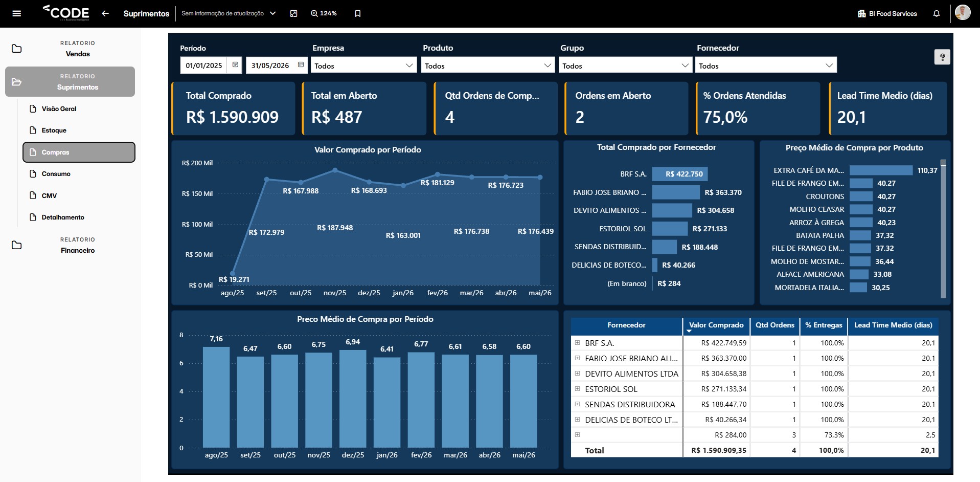Select the Compras page
Viewport: 980px width, 482px height.
[x=79, y=152]
